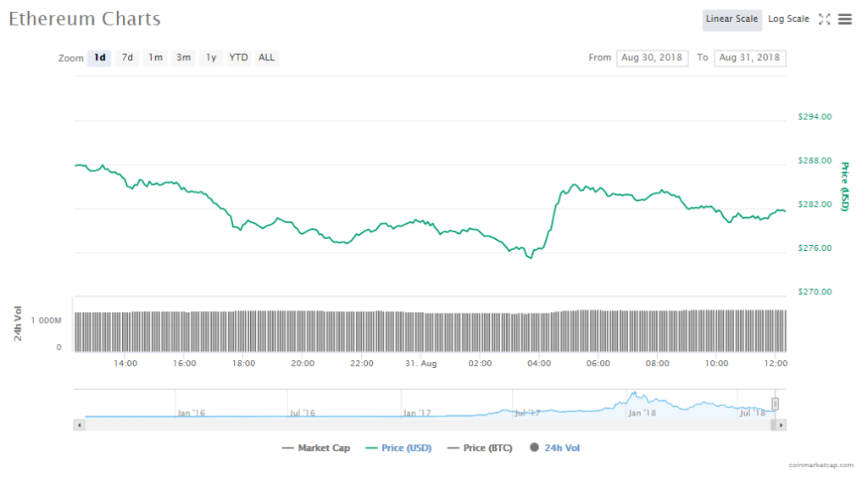Switch to Log Scale

click(x=788, y=19)
